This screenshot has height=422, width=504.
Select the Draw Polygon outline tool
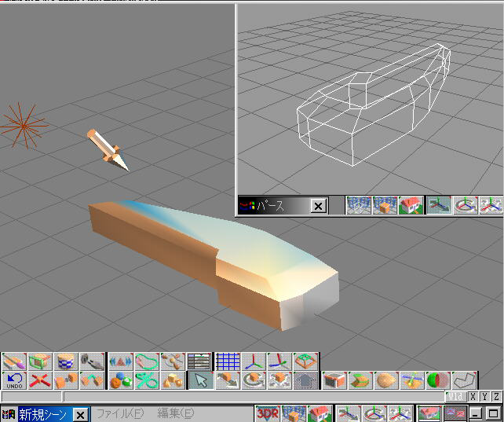click(465, 380)
